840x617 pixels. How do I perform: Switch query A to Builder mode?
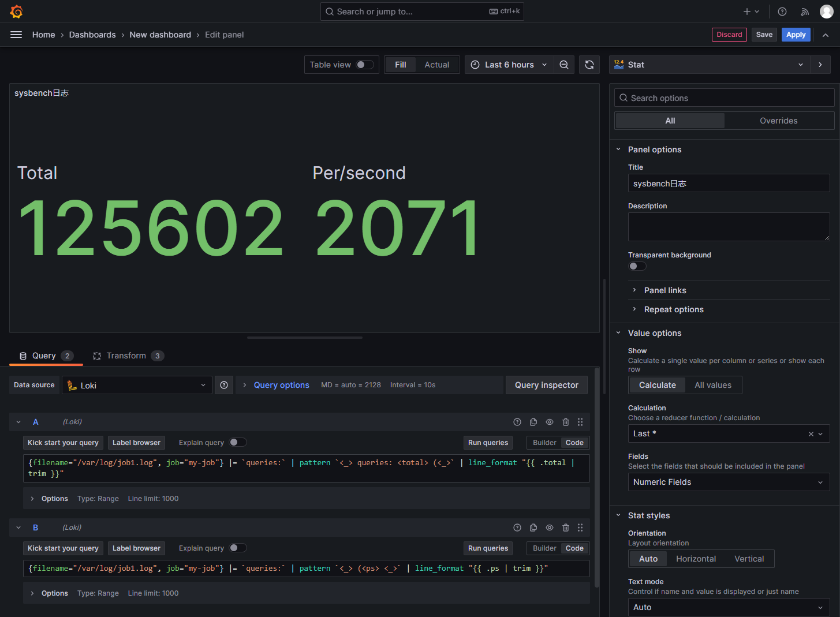click(x=544, y=443)
